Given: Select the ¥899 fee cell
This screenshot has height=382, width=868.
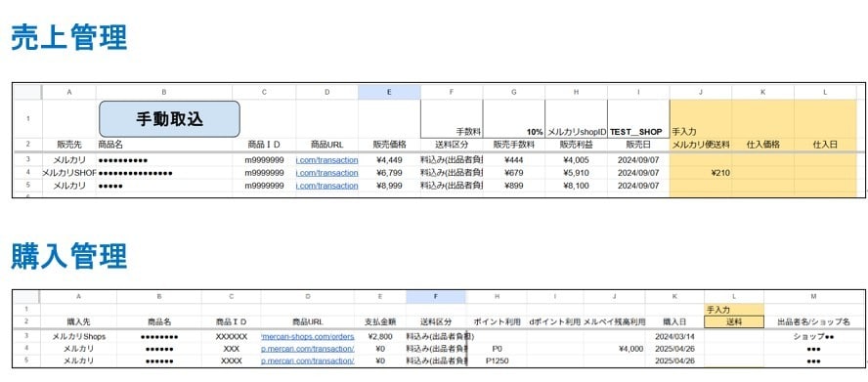Looking at the screenshot, I should click(514, 186).
